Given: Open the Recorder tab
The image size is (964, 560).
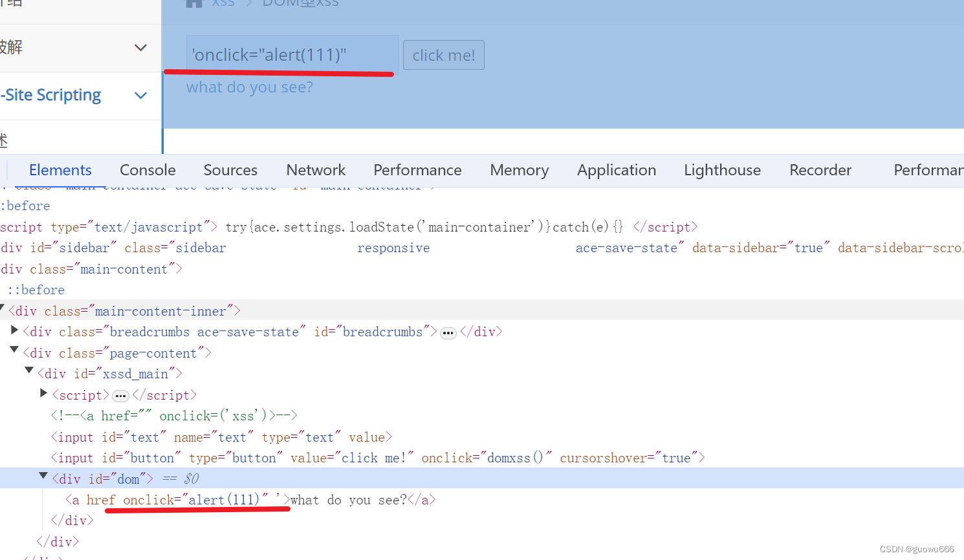Looking at the screenshot, I should coord(820,170).
